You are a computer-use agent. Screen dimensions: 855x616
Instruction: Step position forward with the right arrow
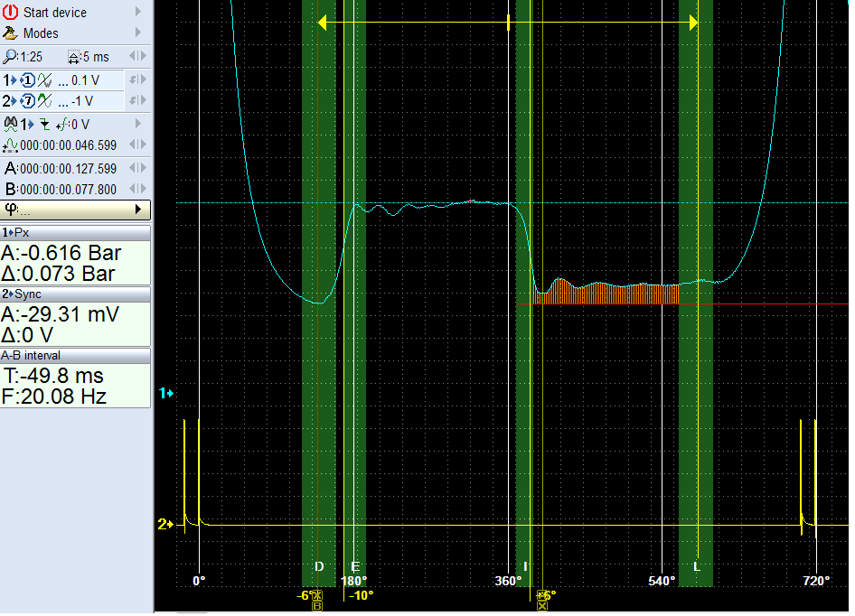point(143,145)
